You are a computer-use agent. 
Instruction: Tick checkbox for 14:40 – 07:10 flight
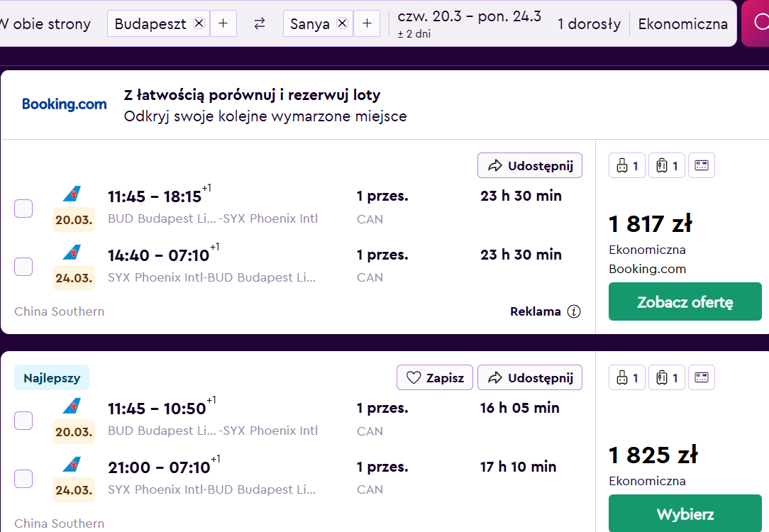[x=23, y=267]
